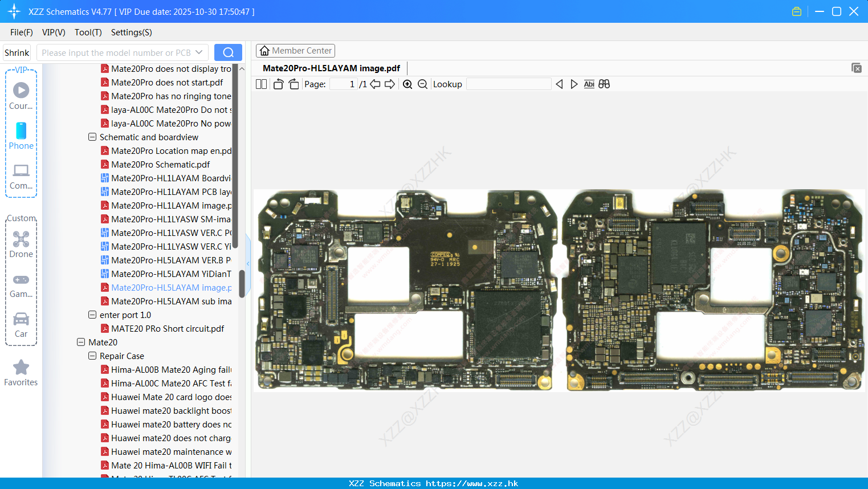Switch to Mate20Pro-HL5LAYAM image.pdf tab
868x489 pixels.
click(x=331, y=68)
